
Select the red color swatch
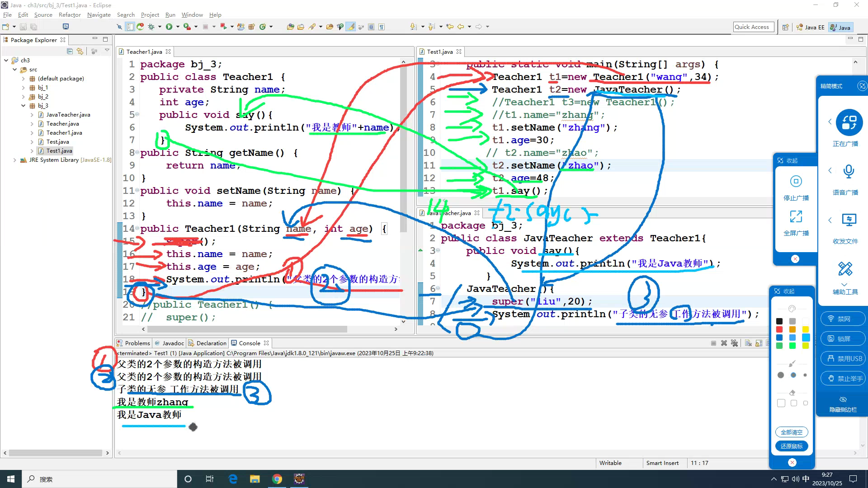point(779,329)
